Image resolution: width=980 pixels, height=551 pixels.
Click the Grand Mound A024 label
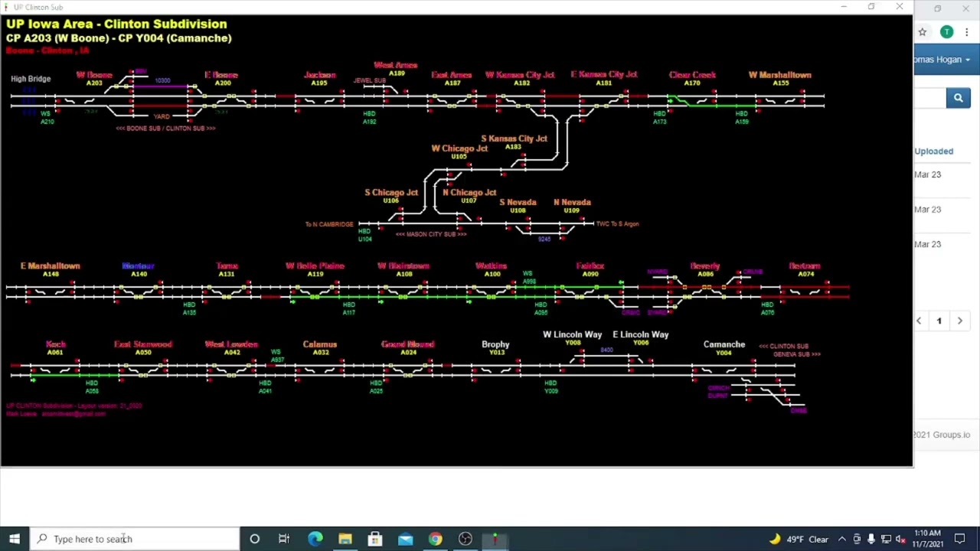pos(408,348)
